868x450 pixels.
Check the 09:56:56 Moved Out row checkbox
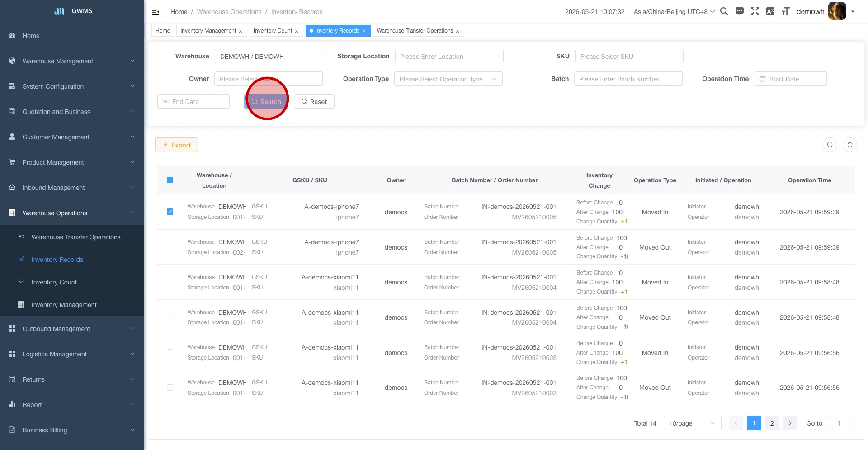click(170, 388)
